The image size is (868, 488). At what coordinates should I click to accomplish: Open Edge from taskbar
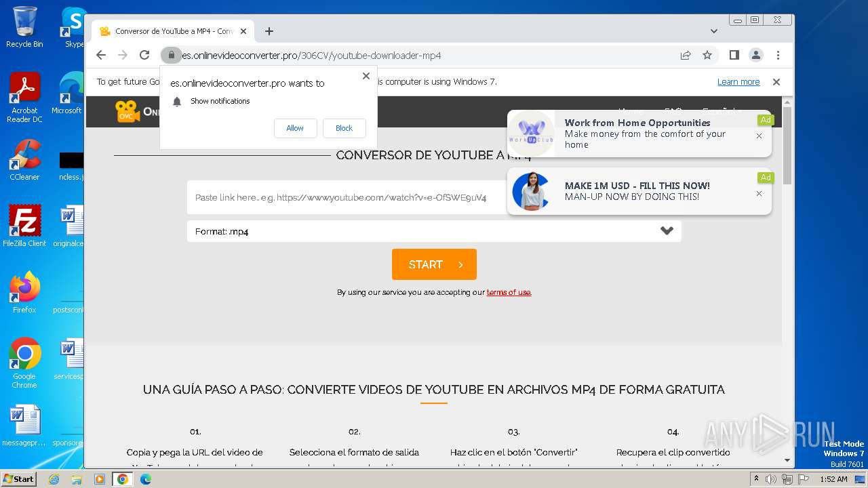[x=145, y=479]
